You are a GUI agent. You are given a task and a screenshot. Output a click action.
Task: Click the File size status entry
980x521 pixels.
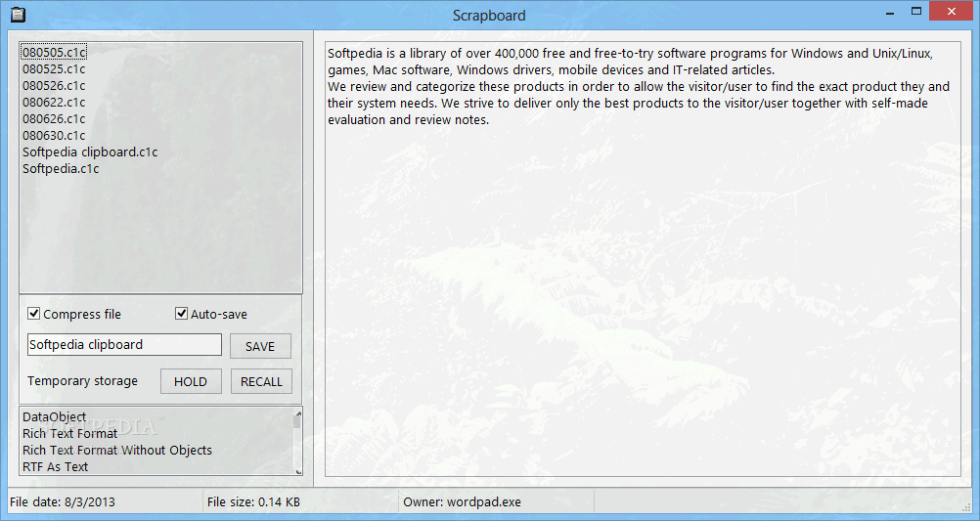pos(253,502)
